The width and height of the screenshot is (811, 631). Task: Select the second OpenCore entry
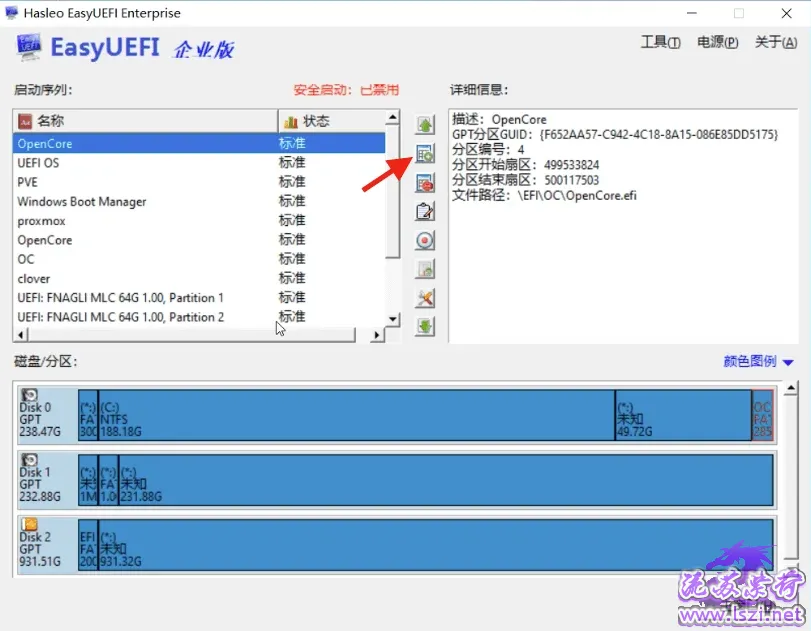tap(199, 240)
